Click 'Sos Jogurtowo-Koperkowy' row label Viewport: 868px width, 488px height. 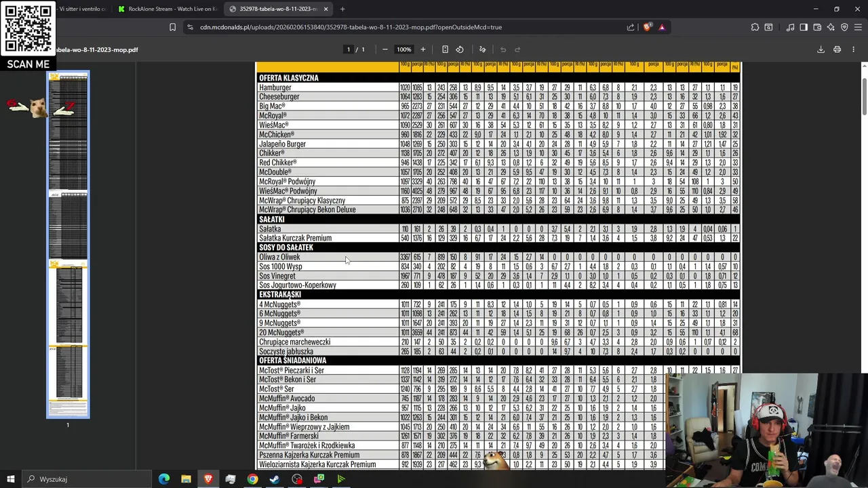[x=298, y=285]
